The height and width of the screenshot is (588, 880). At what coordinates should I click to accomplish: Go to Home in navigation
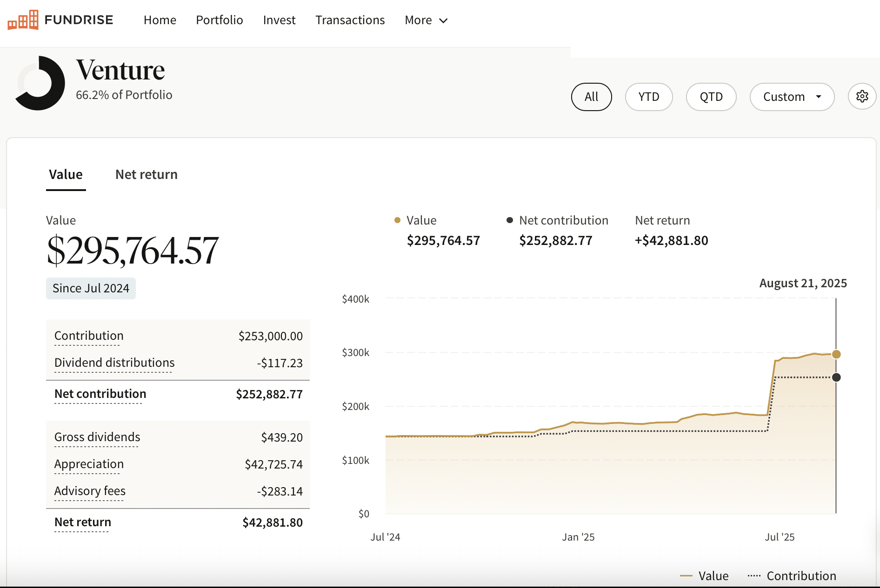coord(160,20)
